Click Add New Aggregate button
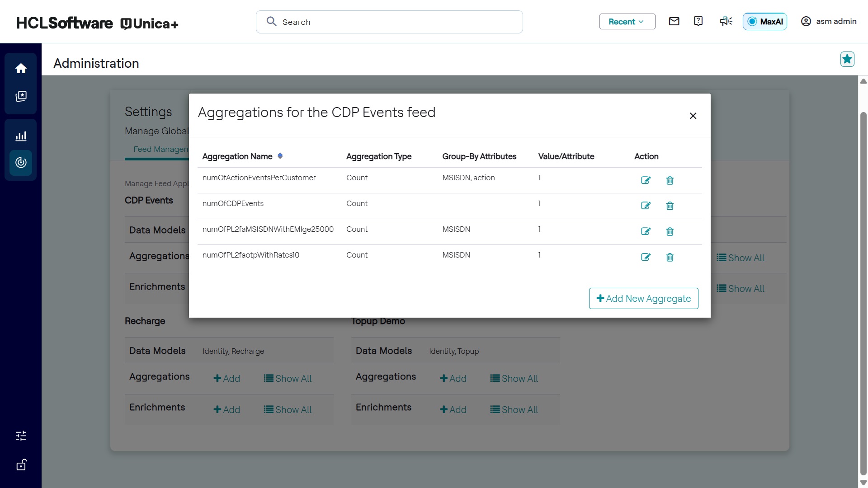 (643, 299)
